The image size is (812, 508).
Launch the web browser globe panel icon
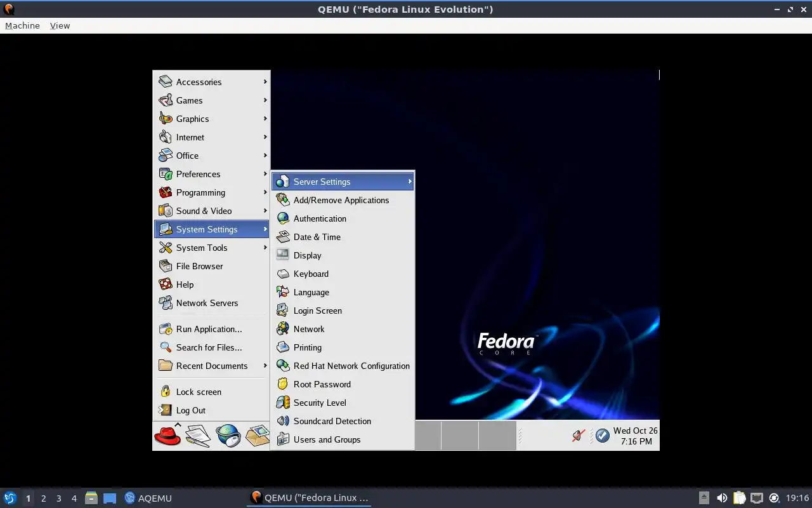click(228, 436)
